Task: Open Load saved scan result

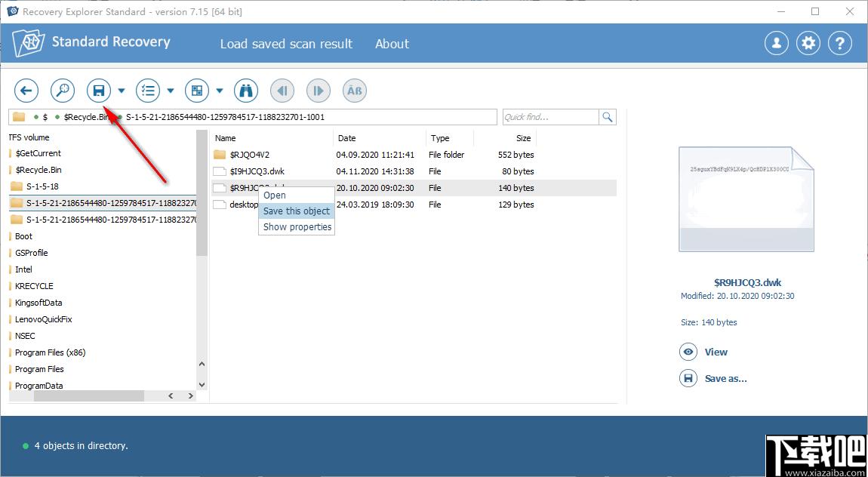Action: 286,44
